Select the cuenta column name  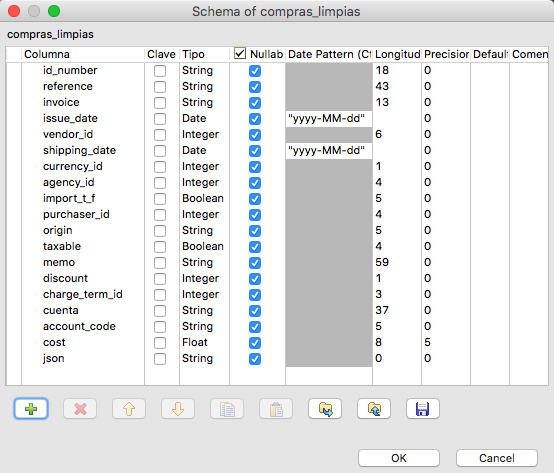tap(61, 310)
